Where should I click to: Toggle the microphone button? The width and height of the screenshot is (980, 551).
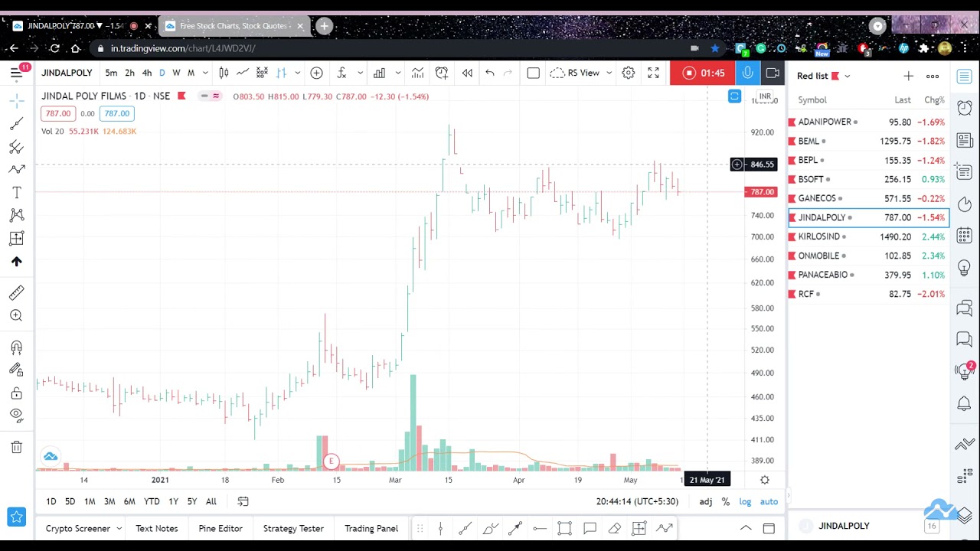(748, 73)
